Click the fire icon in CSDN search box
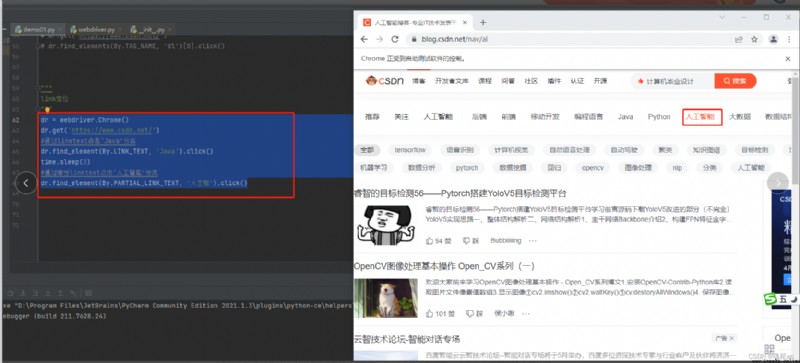800x363 pixels. point(641,81)
